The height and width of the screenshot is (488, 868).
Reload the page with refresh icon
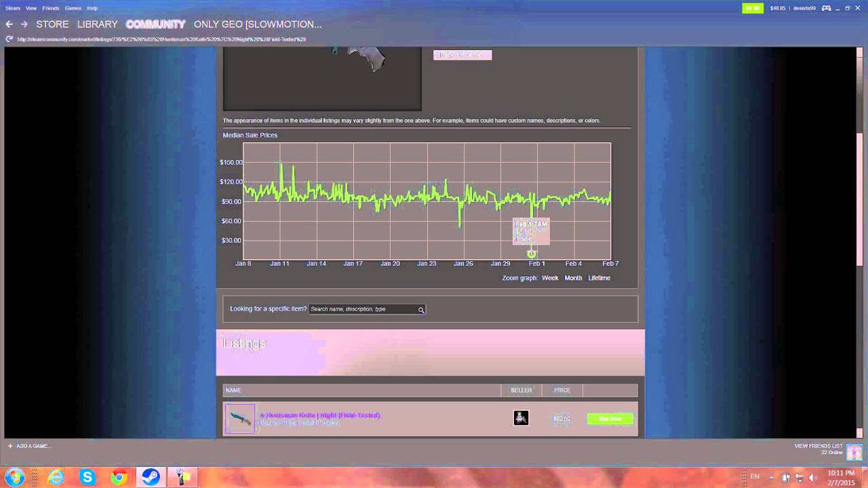[9, 39]
